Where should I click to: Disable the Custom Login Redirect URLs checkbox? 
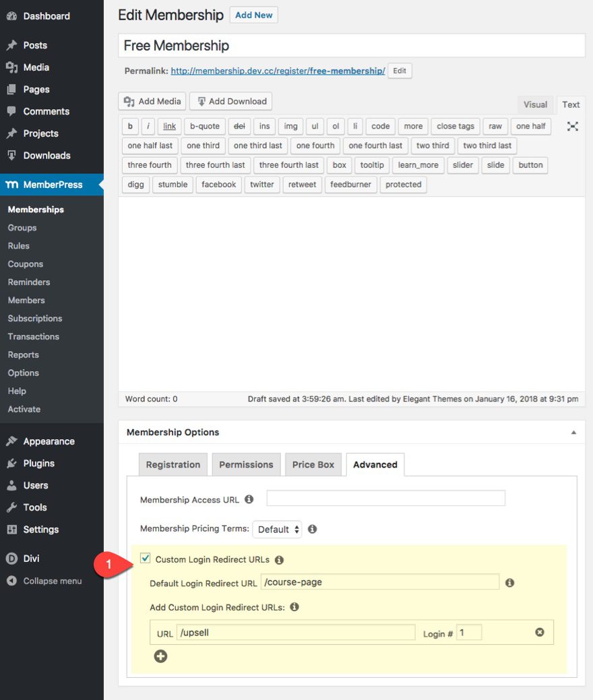[146, 558]
